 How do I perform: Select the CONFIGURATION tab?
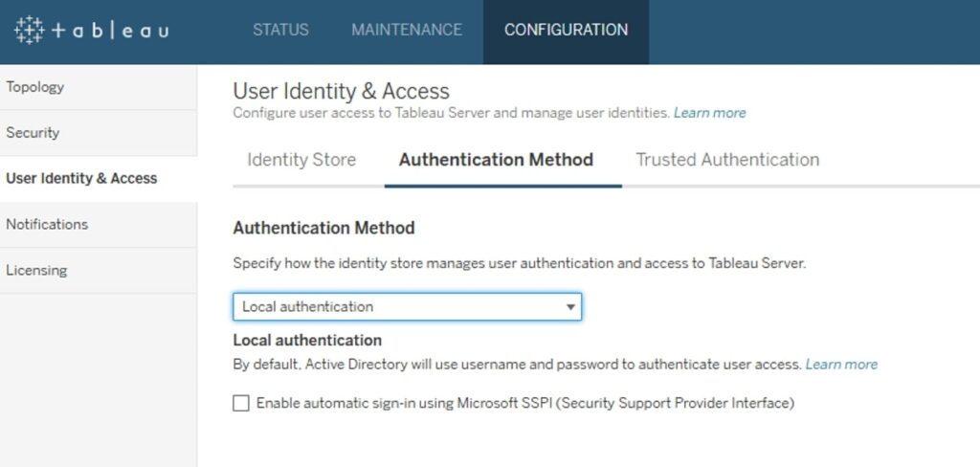[566, 30]
